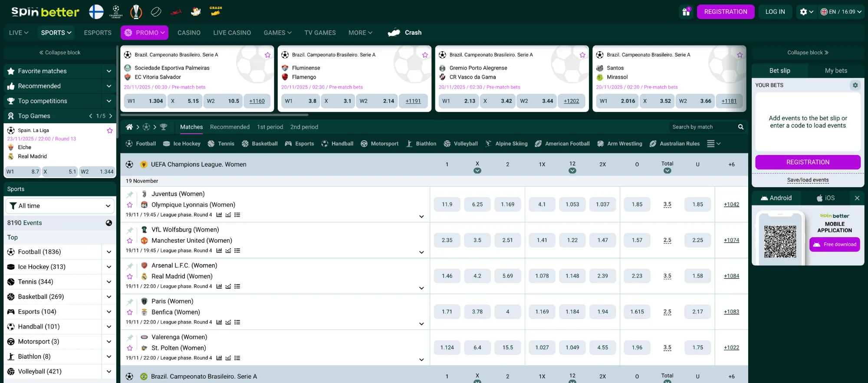Viewport: 868px width, 383px height.
Task: Click the home icon in breadcrumb
Action: 129,127
